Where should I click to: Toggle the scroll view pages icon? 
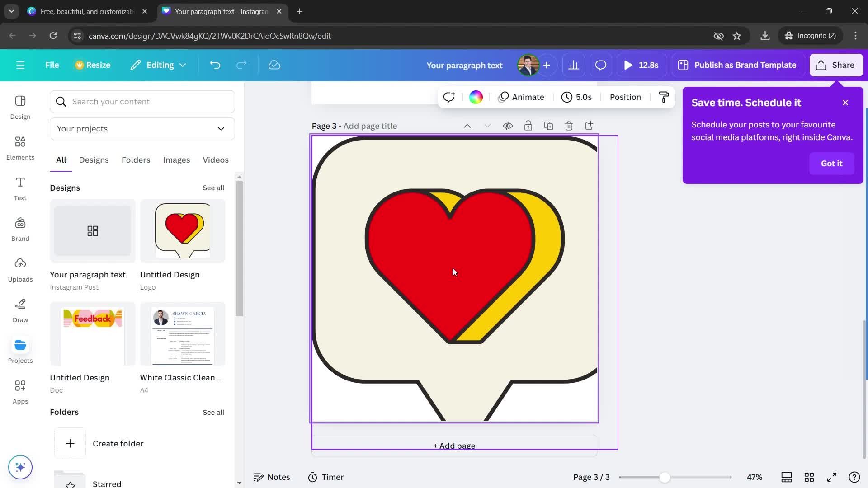tap(787, 477)
